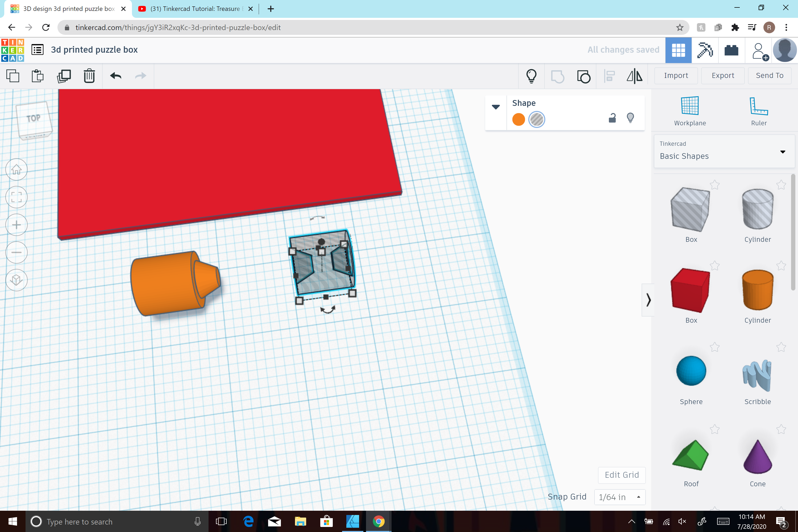Group the selected shapes

(x=557, y=76)
